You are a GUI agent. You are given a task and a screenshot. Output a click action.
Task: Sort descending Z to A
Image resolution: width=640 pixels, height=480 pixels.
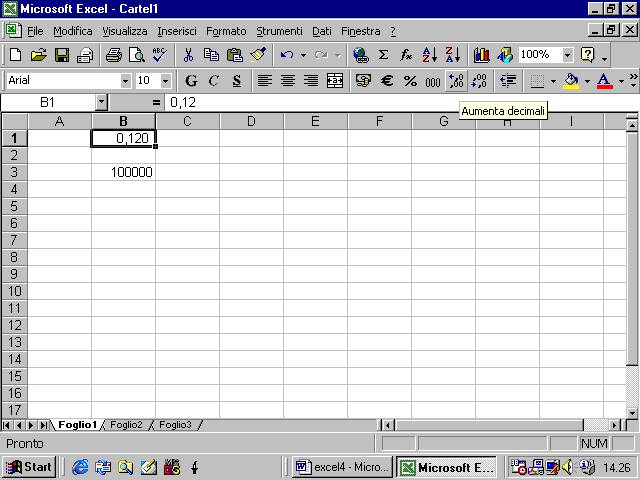pos(453,55)
